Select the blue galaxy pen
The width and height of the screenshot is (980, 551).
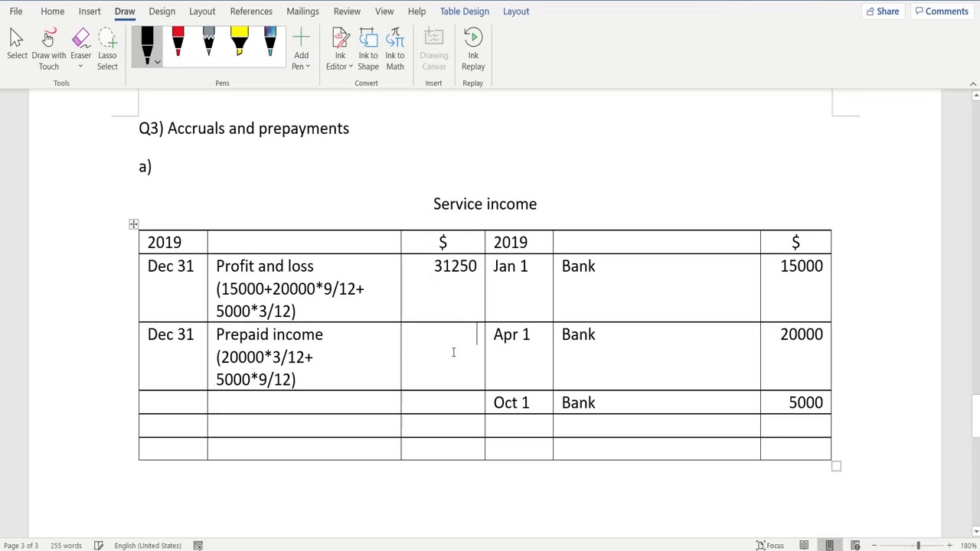click(269, 42)
